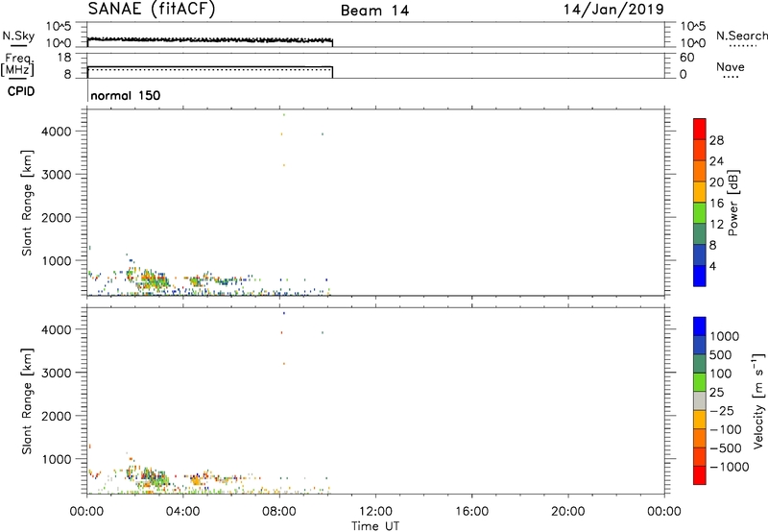768x532 pixels.
Task: Click the 12:00 time axis label
Action: 375,512
